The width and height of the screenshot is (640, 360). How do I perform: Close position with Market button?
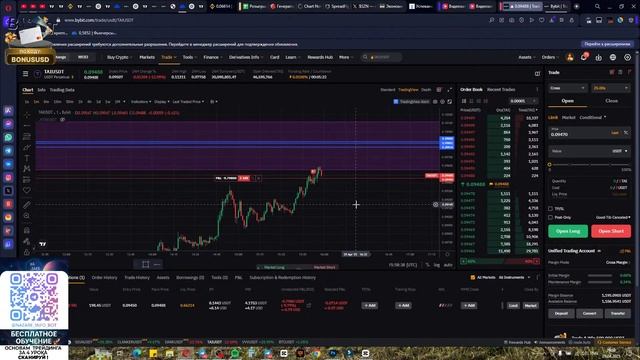530,305
